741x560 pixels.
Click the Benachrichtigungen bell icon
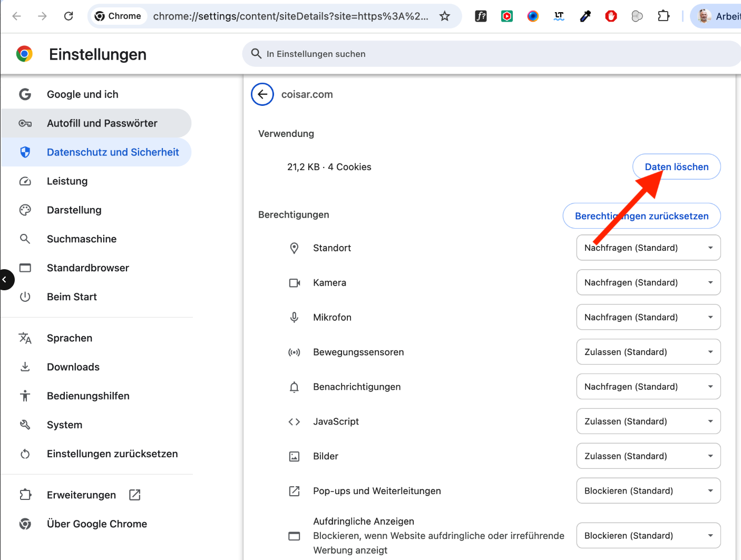(294, 387)
